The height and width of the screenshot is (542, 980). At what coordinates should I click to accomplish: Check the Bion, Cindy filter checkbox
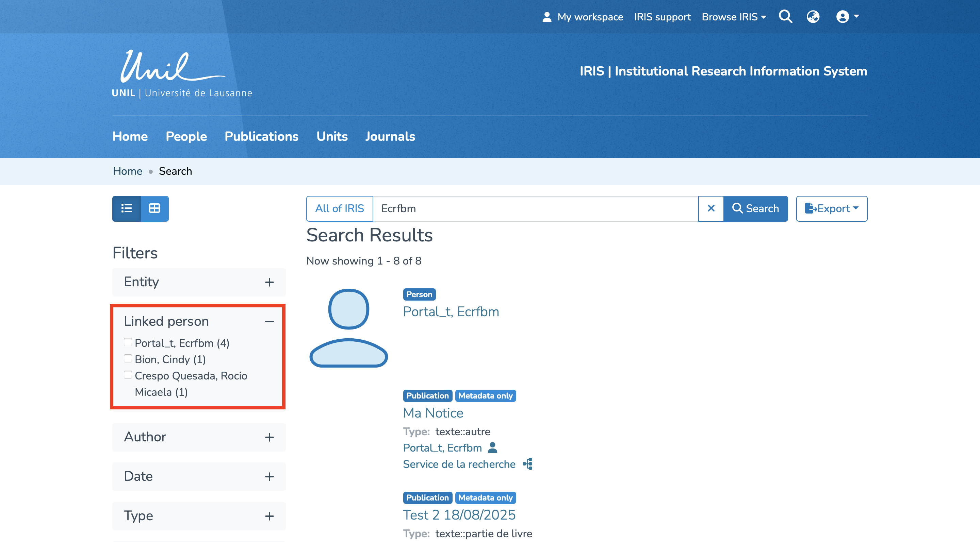tap(128, 359)
